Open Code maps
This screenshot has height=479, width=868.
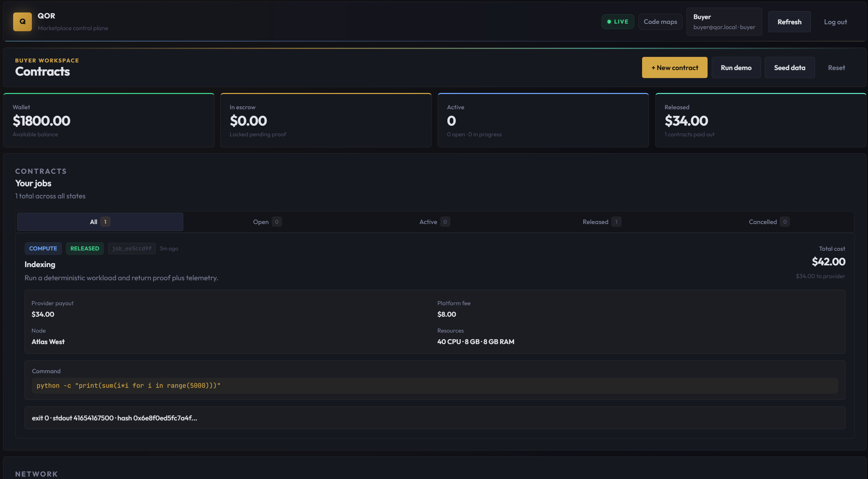[660, 22]
